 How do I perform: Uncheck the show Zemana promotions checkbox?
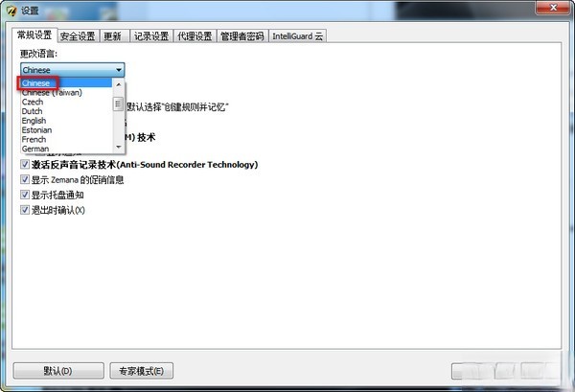pyautogui.click(x=25, y=179)
